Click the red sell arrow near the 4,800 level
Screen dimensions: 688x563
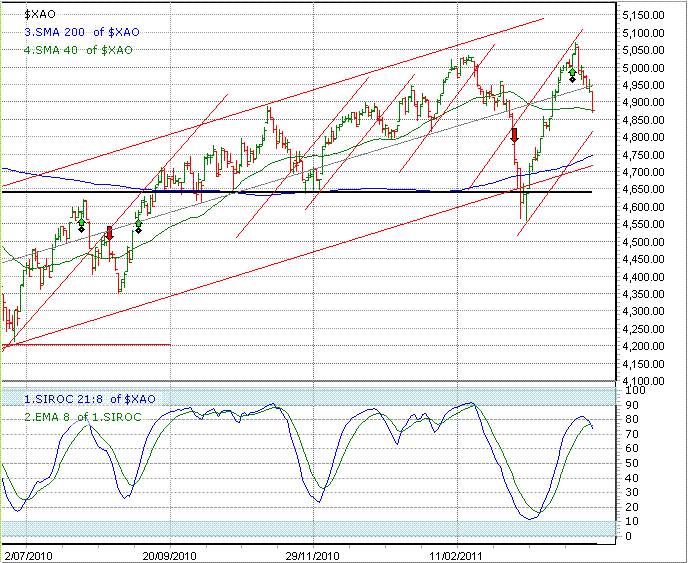515,135
